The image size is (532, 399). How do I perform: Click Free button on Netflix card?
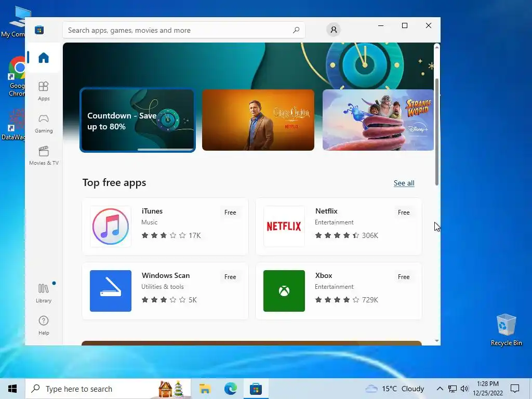(403, 212)
